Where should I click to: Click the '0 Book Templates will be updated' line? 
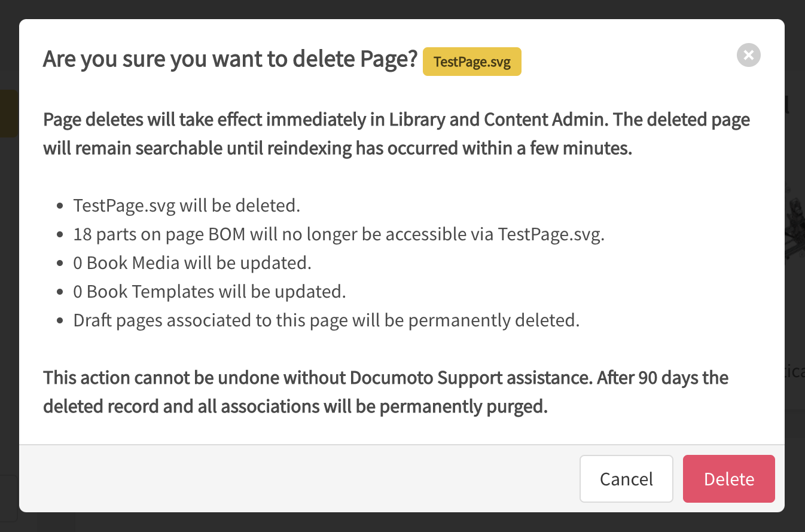[x=209, y=292]
